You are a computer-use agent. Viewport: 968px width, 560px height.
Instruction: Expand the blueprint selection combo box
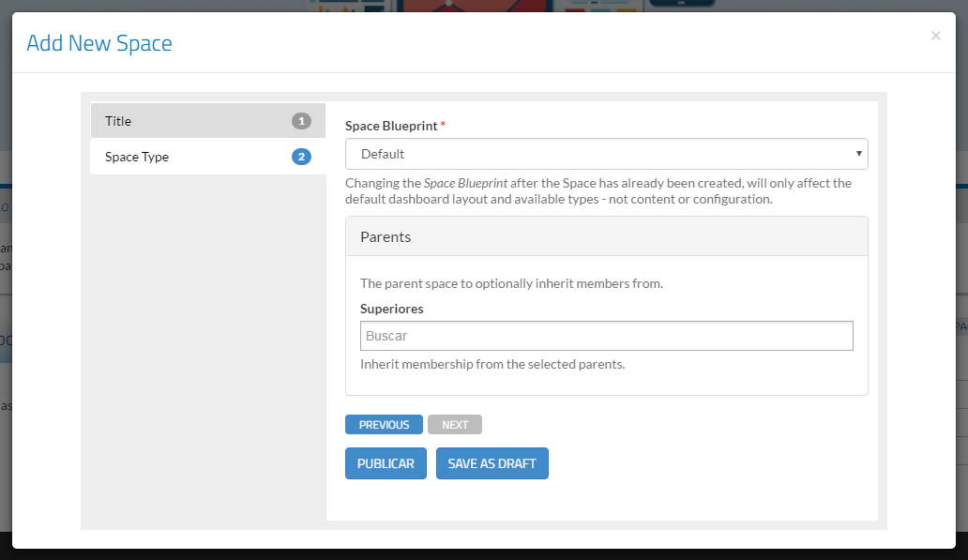coord(606,154)
